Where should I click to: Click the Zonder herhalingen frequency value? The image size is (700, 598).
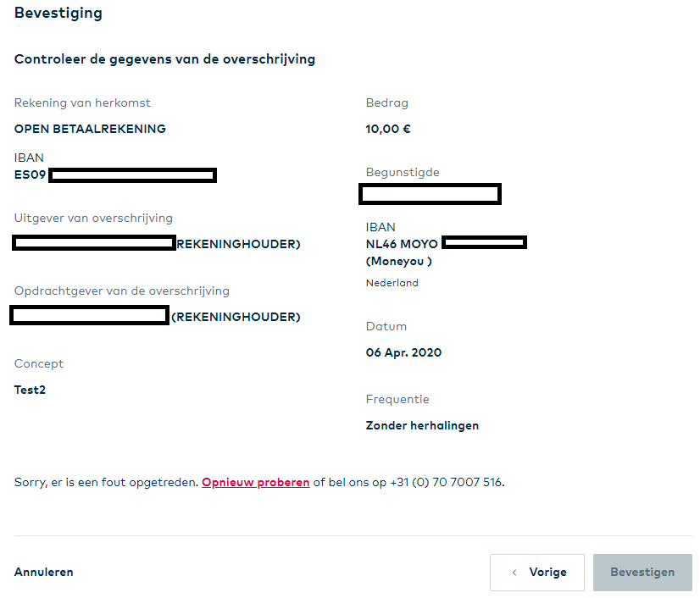pos(422,426)
